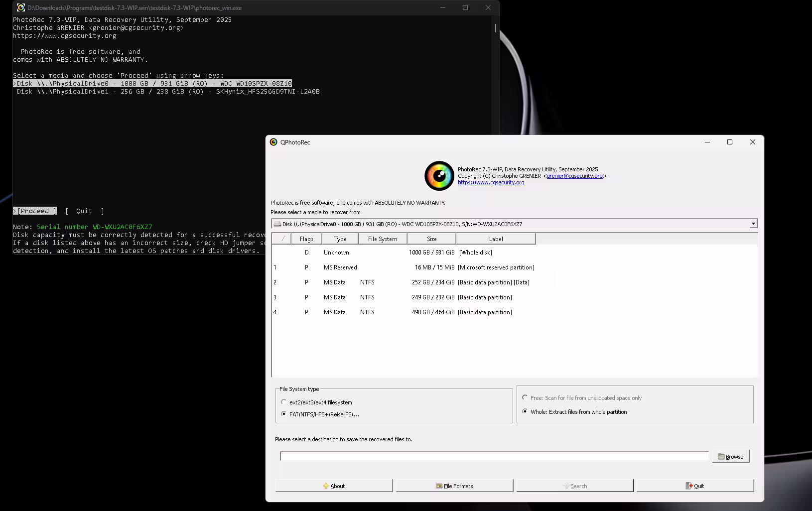Click the photorec_win.exe console window icon
Viewport: 812px width, 511px height.
[21, 7]
